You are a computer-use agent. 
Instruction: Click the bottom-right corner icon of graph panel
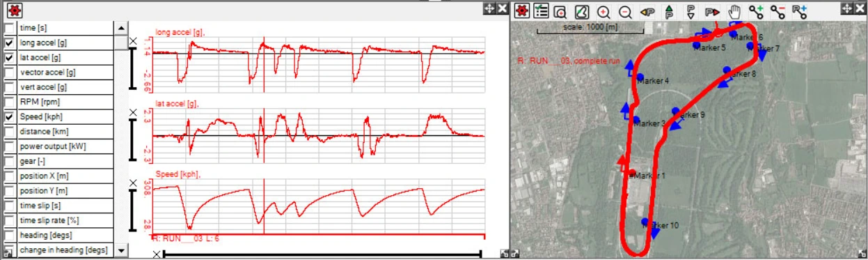pos(504,254)
